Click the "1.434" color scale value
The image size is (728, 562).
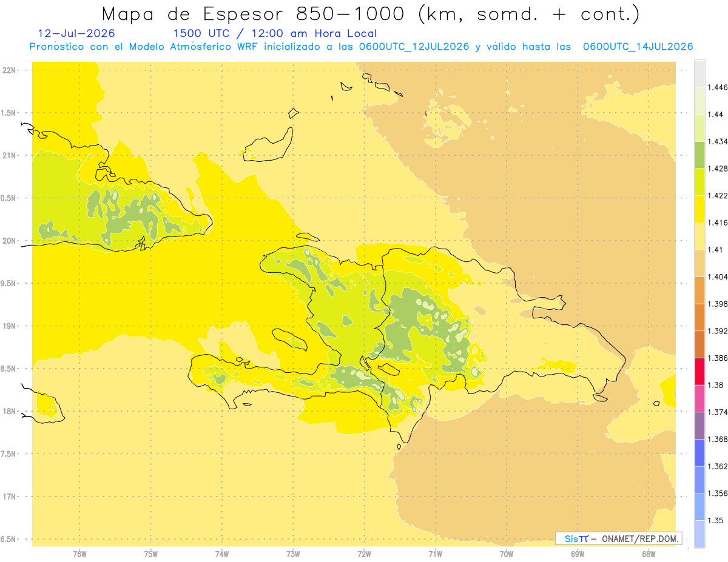click(718, 141)
